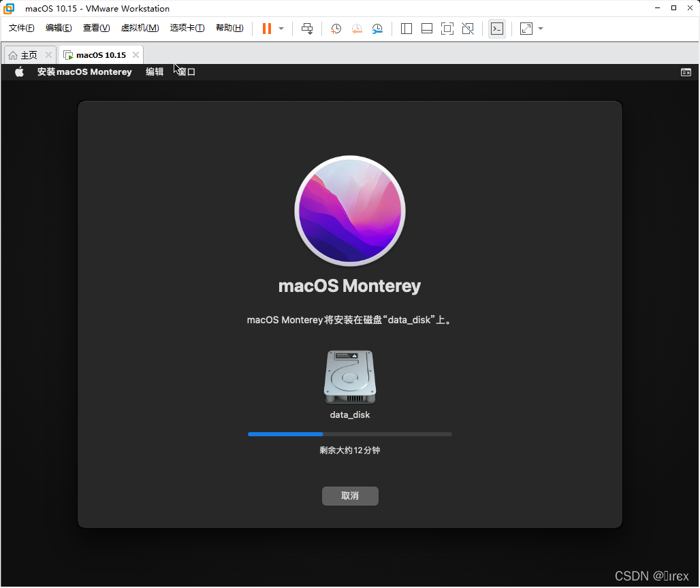Open the power options dropdown arrow

click(x=281, y=29)
